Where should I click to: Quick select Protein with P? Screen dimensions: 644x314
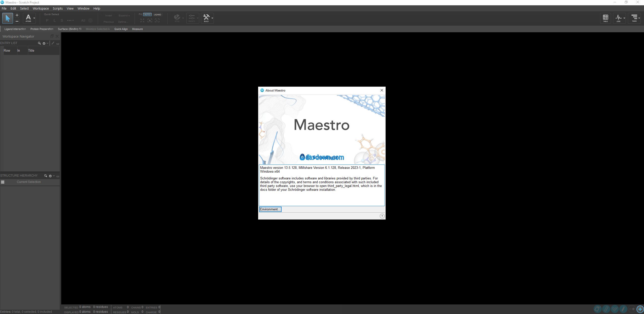click(47, 20)
